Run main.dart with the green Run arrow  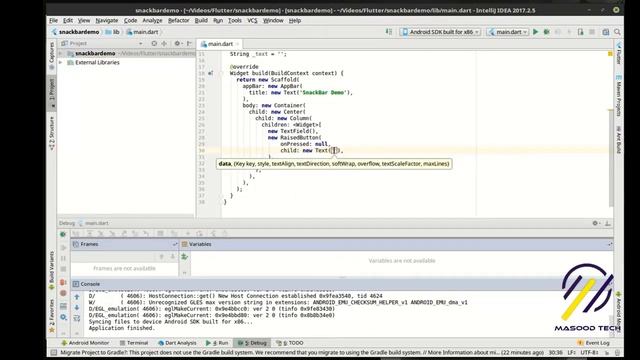(536, 32)
